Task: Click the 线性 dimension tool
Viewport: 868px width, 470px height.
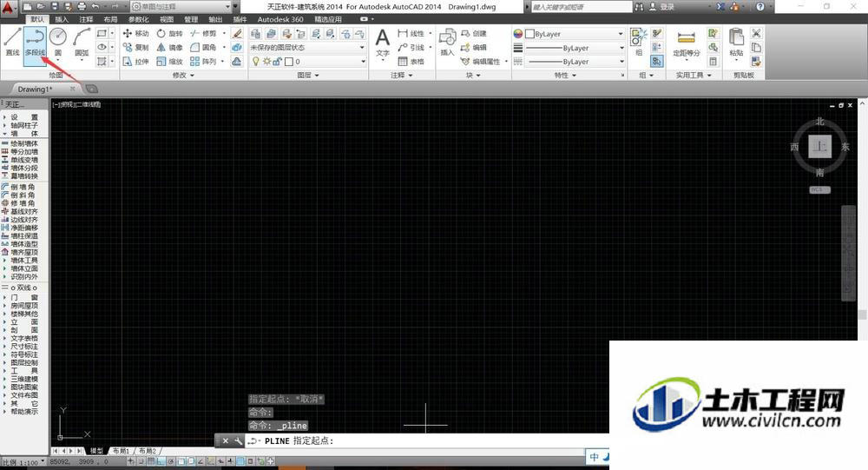Action: (411, 33)
